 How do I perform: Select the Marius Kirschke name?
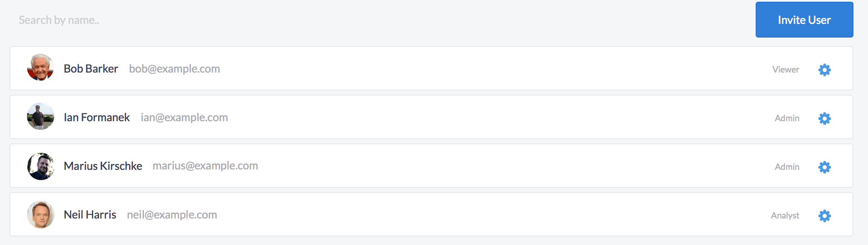point(103,166)
